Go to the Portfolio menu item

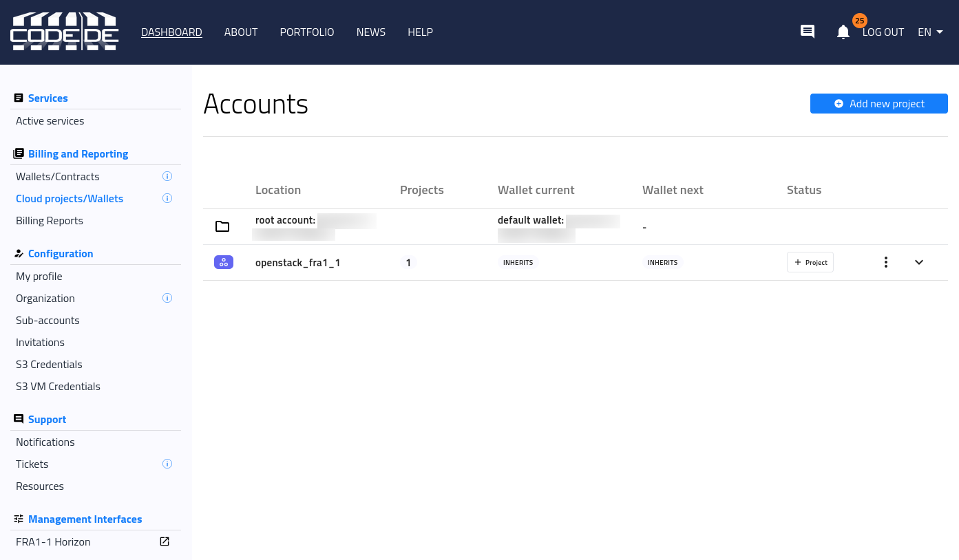point(307,32)
